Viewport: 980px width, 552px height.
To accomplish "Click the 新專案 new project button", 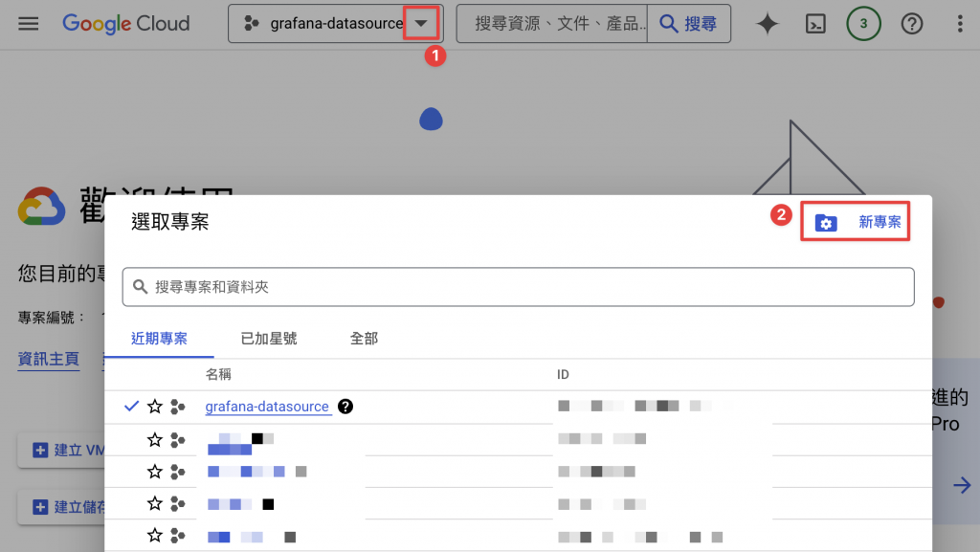I will tap(855, 222).
